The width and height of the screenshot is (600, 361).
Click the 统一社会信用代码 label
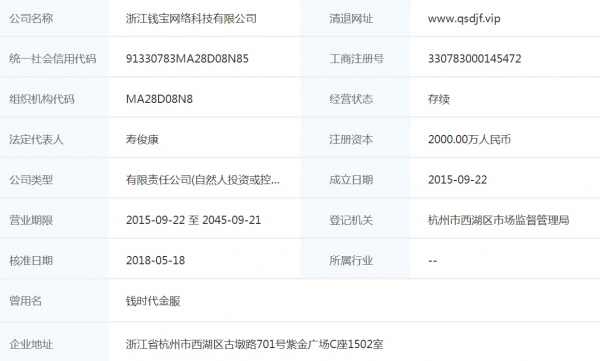click(x=53, y=59)
